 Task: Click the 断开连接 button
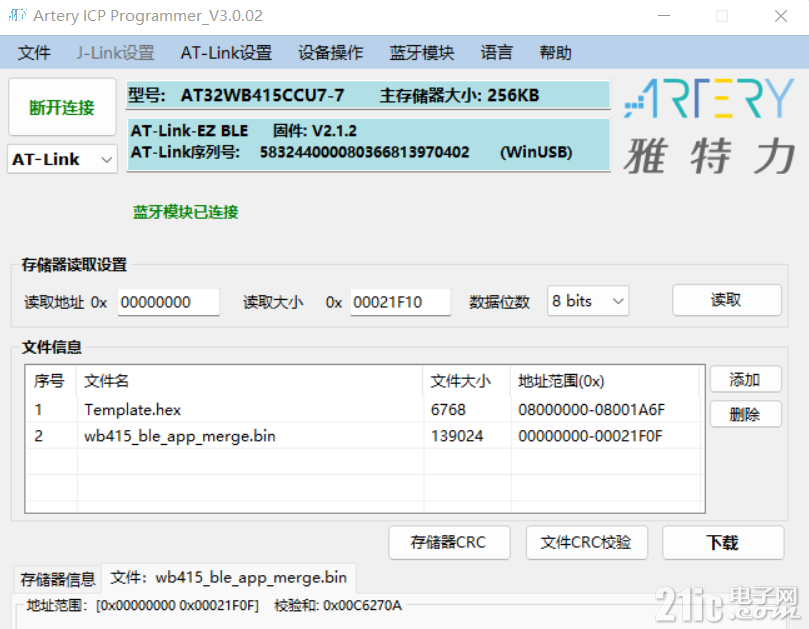pos(62,107)
